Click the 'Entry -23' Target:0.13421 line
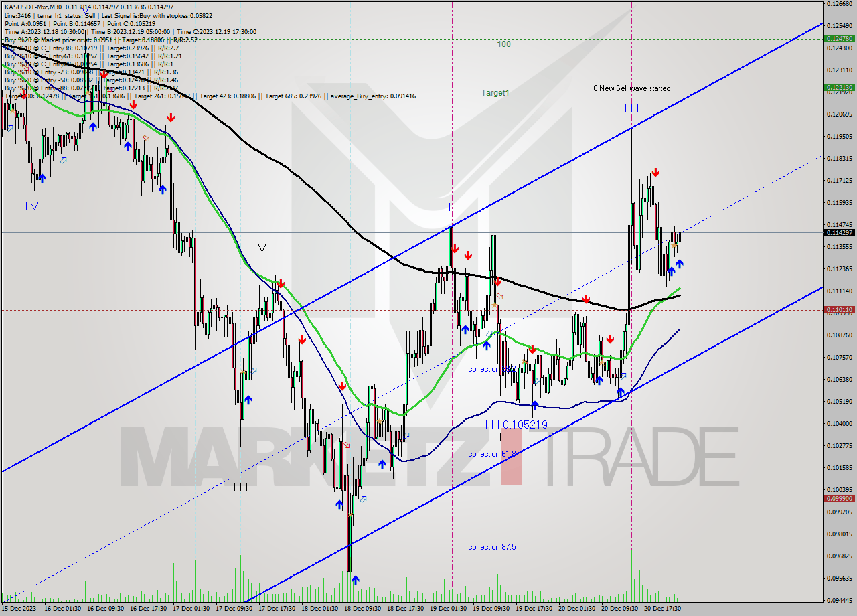The height and width of the screenshot is (616, 857). click(91, 72)
